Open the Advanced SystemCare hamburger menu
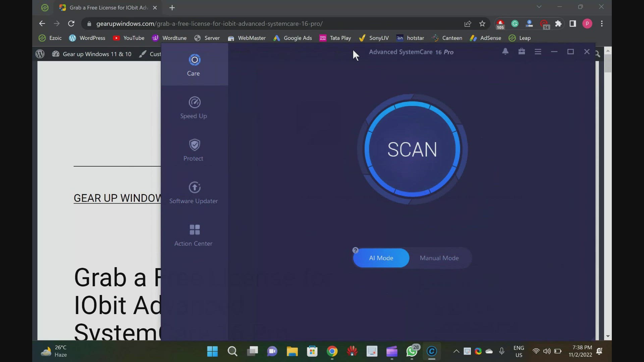 click(x=538, y=52)
